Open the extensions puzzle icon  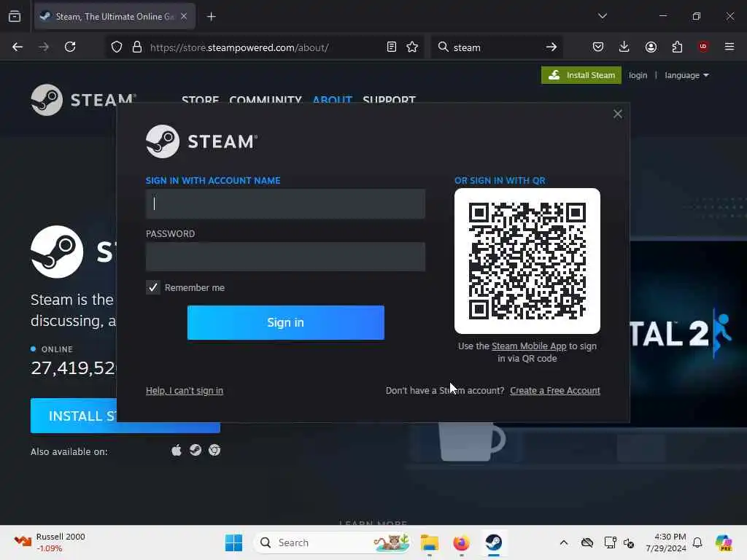(677, 47)
